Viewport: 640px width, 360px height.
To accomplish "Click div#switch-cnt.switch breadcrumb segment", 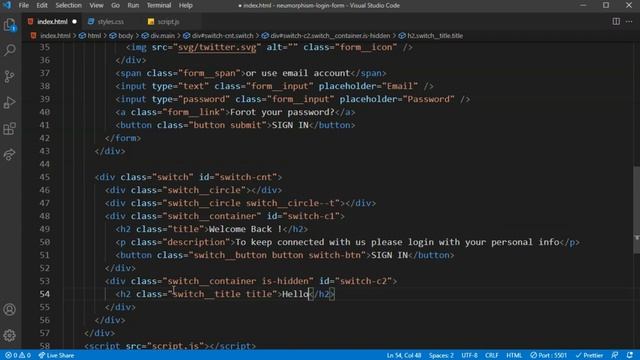I will pyautogui.click(x=222, y=36).
